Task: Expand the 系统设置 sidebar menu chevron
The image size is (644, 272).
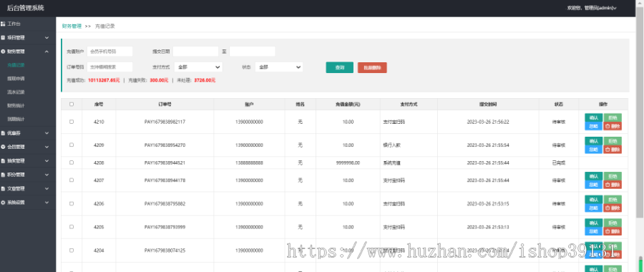Action: (x=47, y=203)
